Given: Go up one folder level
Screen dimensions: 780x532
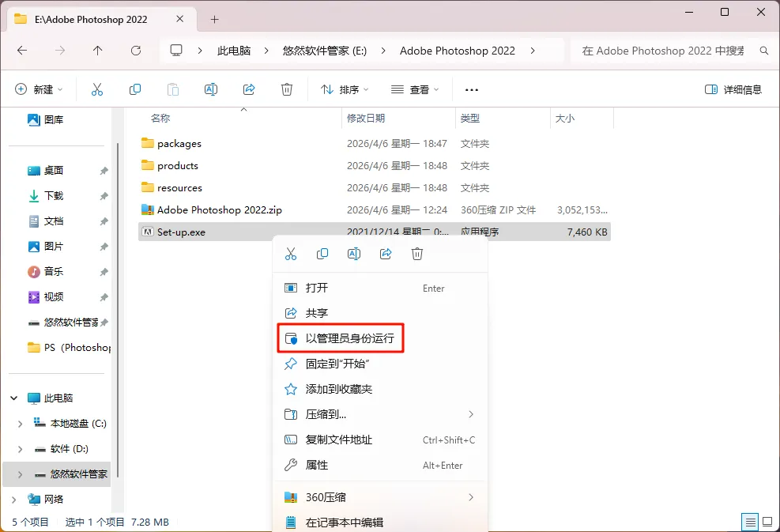Looking at the screenshot, I should (x=97, y=51).
